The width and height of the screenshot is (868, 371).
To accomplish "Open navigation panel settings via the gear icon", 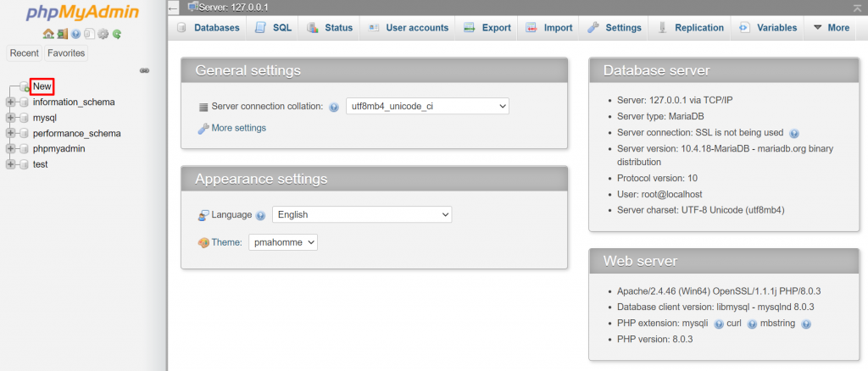I will coord(103,35).
